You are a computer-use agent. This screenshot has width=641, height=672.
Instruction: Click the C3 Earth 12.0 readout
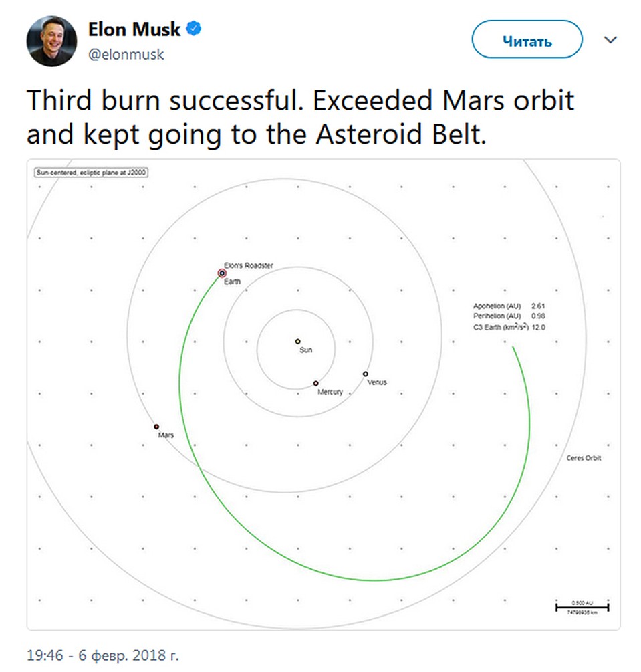[509, 327]
